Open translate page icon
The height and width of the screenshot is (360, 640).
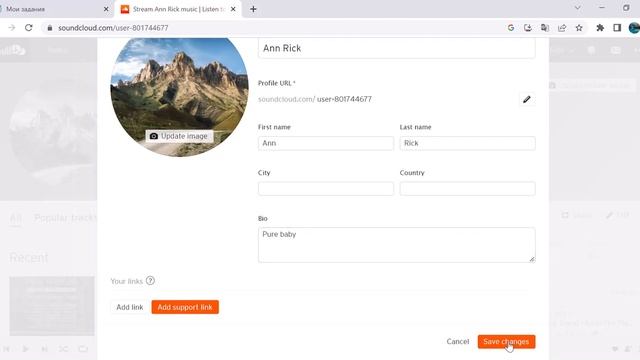pyautogui.click(x=545, y=28)
